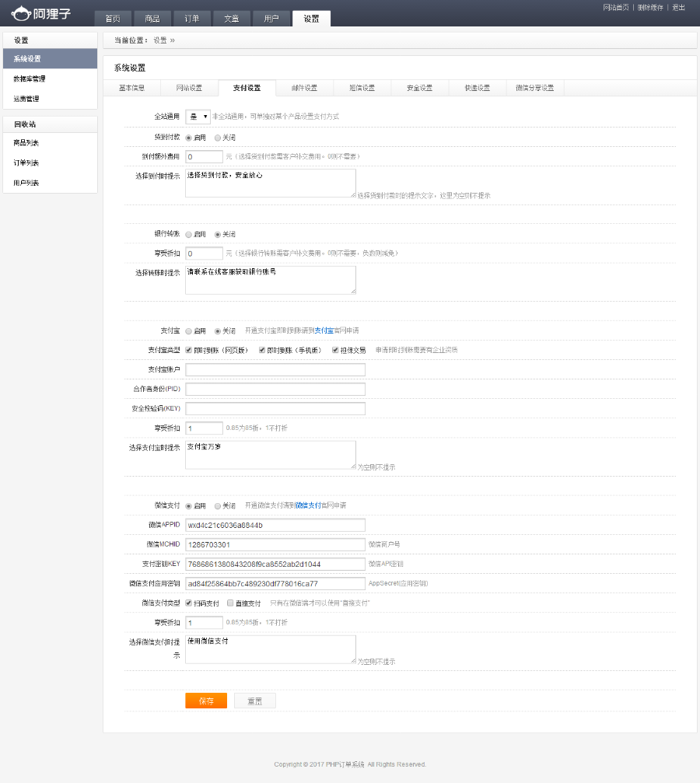Open the 订单 top navigation tab
Screen dimensions: 700x783
click(192, 19)
